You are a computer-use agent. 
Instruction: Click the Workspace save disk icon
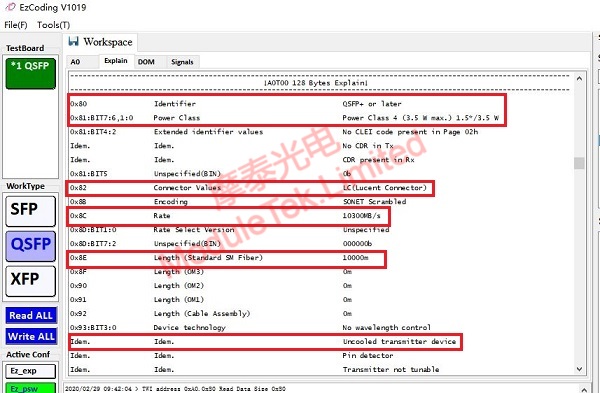click(x=73, y=41)
